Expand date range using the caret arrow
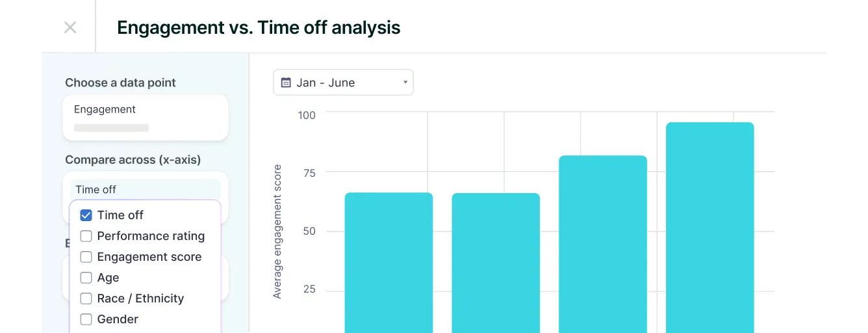This screenshot has width=868, height=333. pyautogui.click(x=405, y=83)
